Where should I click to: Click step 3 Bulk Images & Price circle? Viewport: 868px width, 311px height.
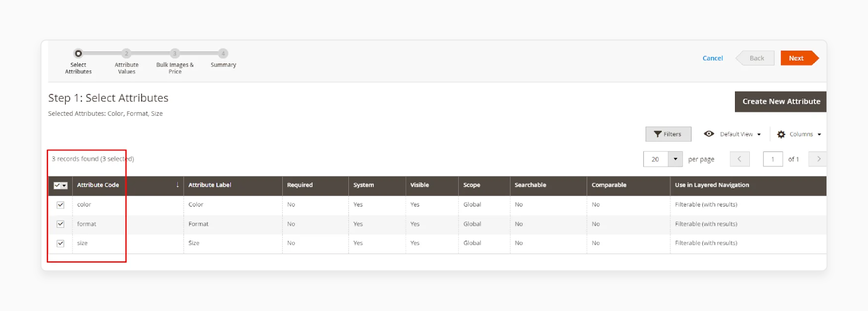pos(174,53)
